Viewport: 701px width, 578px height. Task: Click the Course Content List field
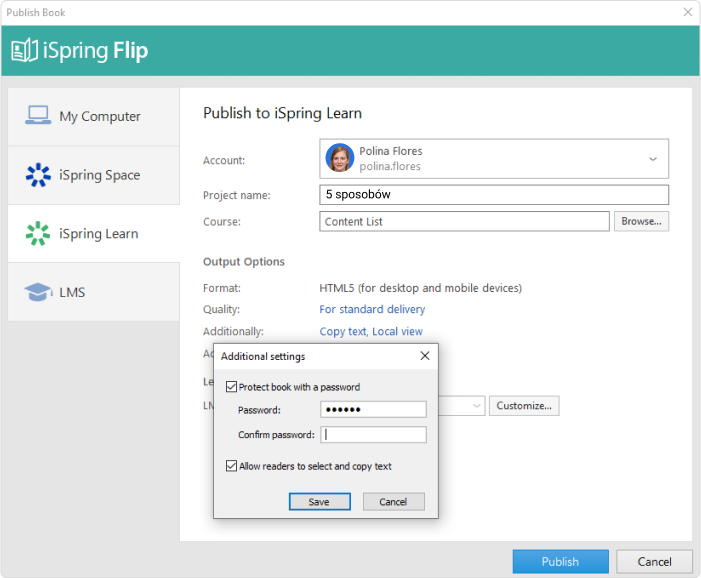point(464,221)
